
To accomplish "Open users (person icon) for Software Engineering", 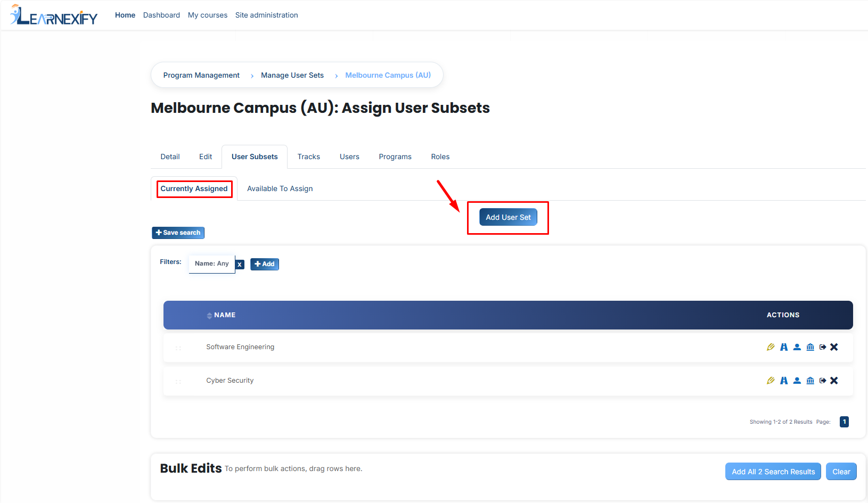I will [797, 347].
